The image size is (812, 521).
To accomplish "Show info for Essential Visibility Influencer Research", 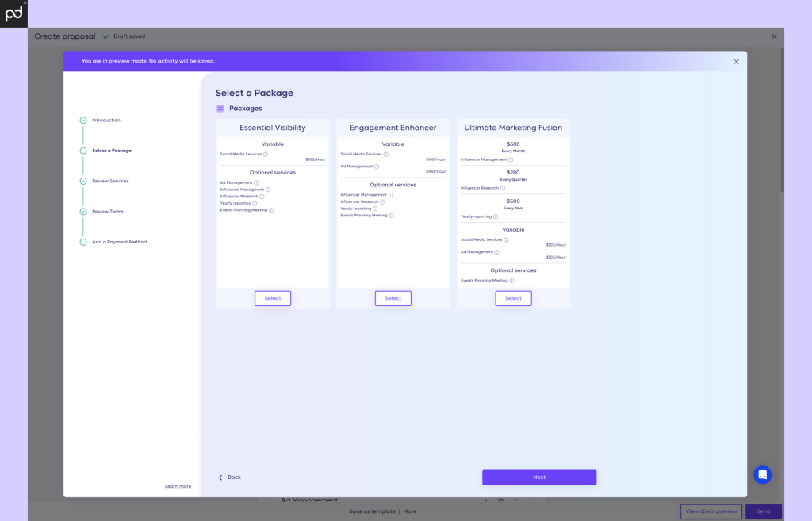I will coord(262,197).
